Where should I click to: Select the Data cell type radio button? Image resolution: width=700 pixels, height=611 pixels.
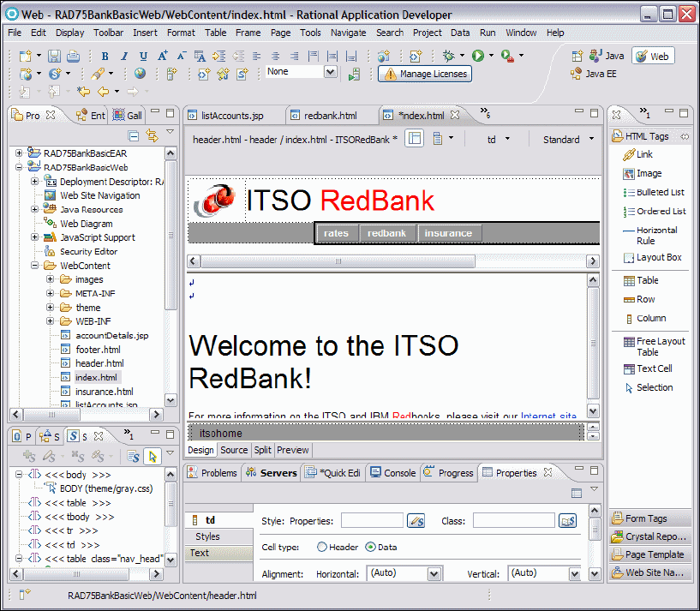pyautogui.click(x=370, y=547)
